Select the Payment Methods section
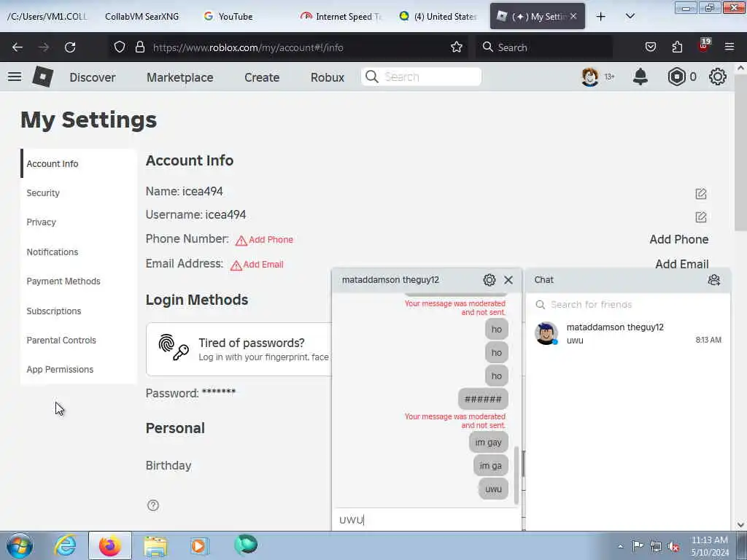747x560 pixels. tap(79, 281)
